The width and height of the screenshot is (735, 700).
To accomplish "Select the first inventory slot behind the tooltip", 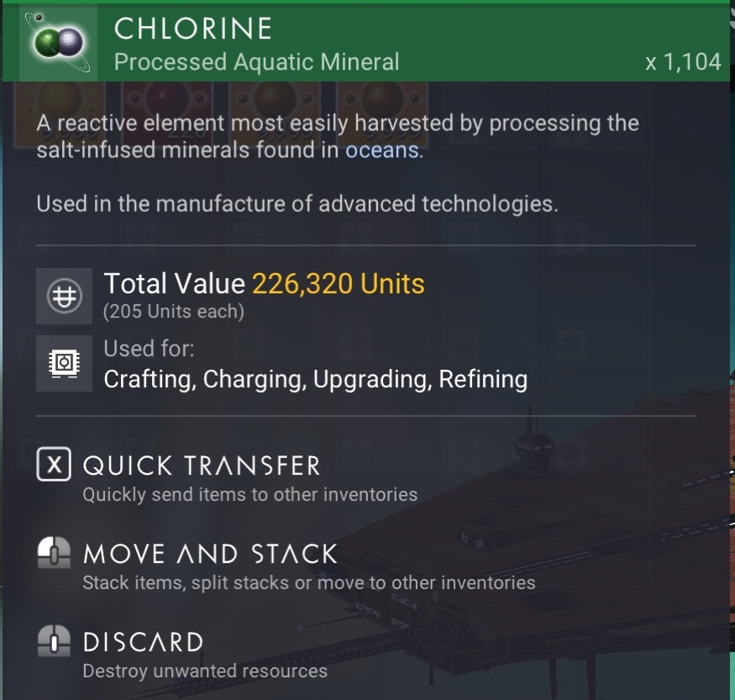I will point(60,114).
